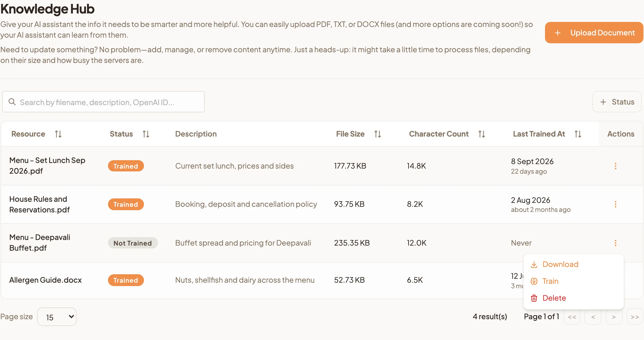The image size is (644, 340).
Task: Click file size 235.35 KB
Action: 352,243
